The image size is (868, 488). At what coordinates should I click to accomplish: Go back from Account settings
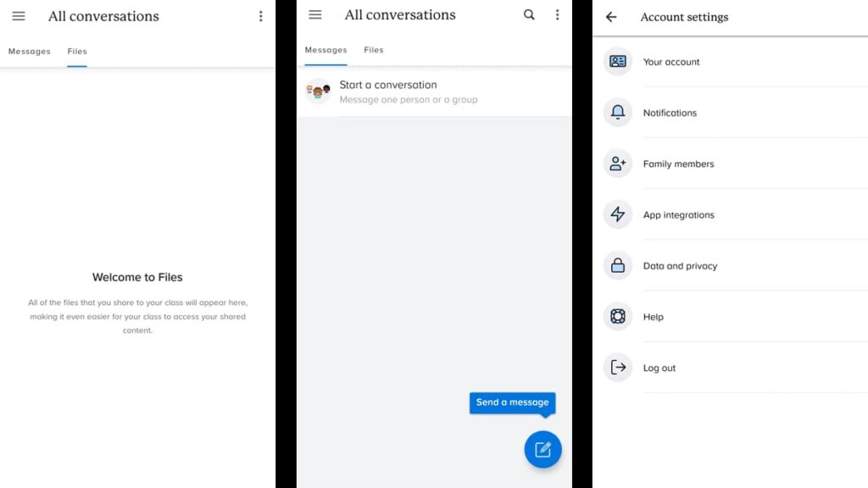(x=611, y=17)
